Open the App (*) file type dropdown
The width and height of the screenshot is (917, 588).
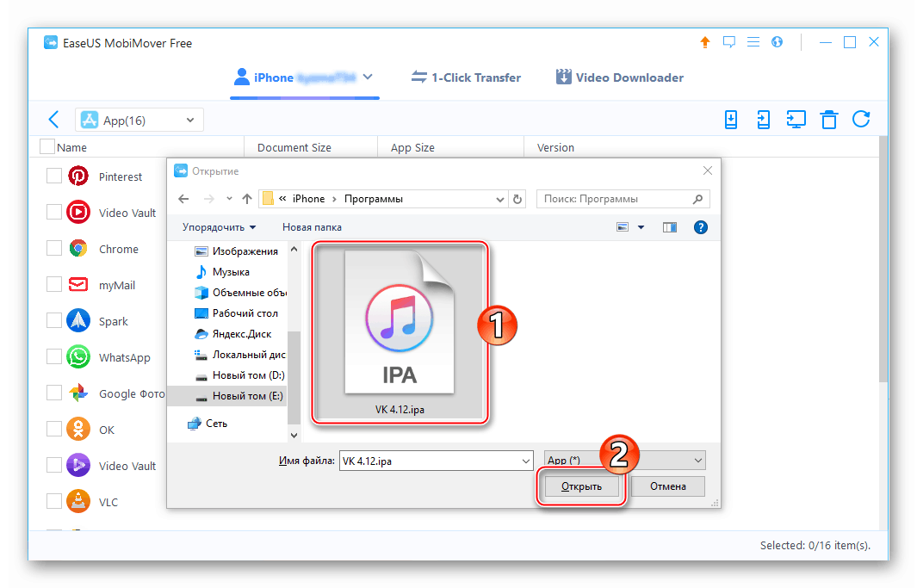click(x=624, y=461)
